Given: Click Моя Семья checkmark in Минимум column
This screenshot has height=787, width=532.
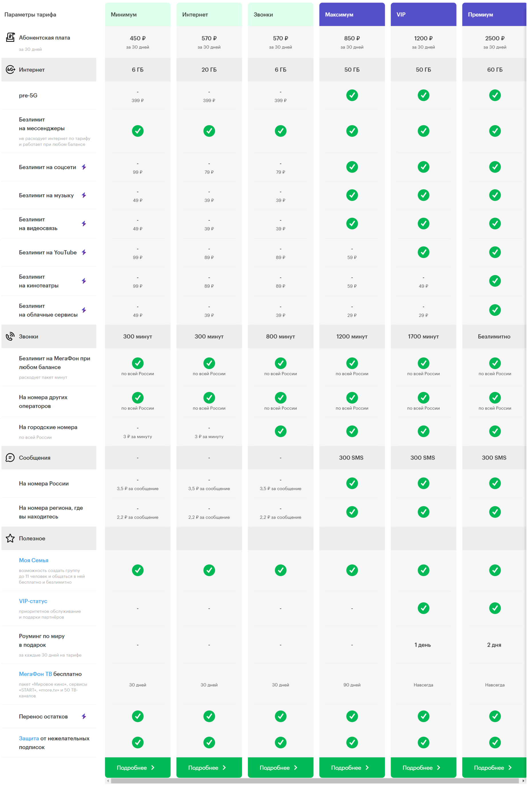Looking at the screenshot, I should tap(137, 570).
